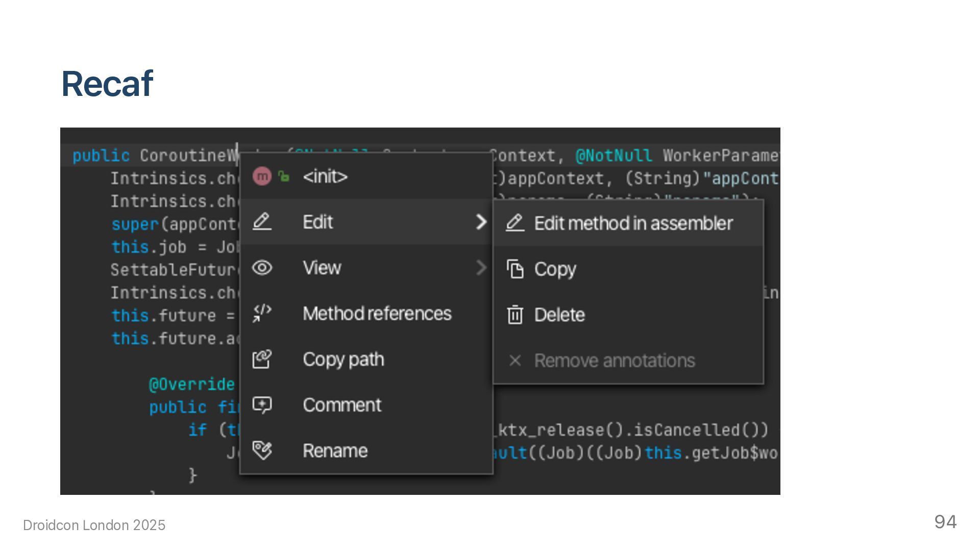Click the pencil icon beside Edit
Viewport: 980px width, 551px height.
coord(262,222)
